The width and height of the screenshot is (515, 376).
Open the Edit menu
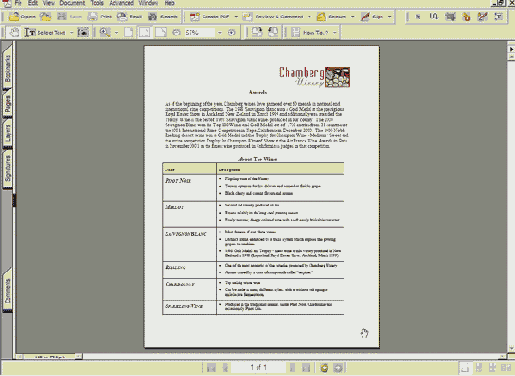(32, 3)
